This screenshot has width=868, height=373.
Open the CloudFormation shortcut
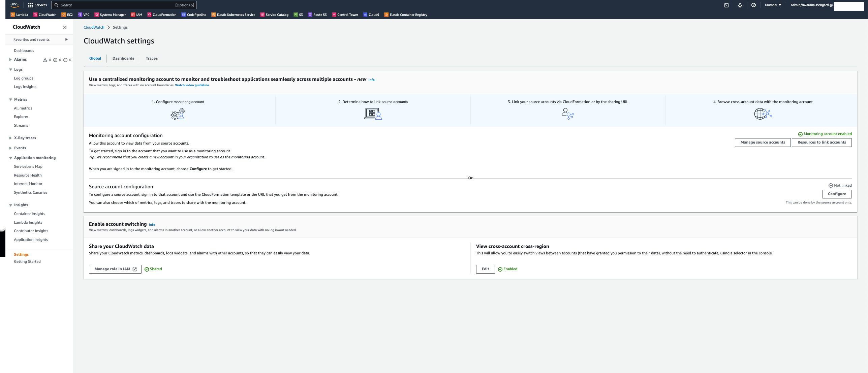click(162, 14)
